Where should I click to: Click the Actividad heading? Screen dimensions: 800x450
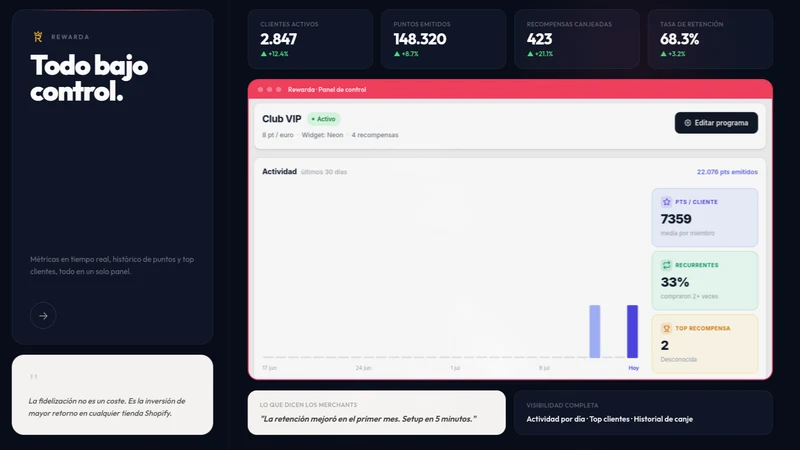279,171
